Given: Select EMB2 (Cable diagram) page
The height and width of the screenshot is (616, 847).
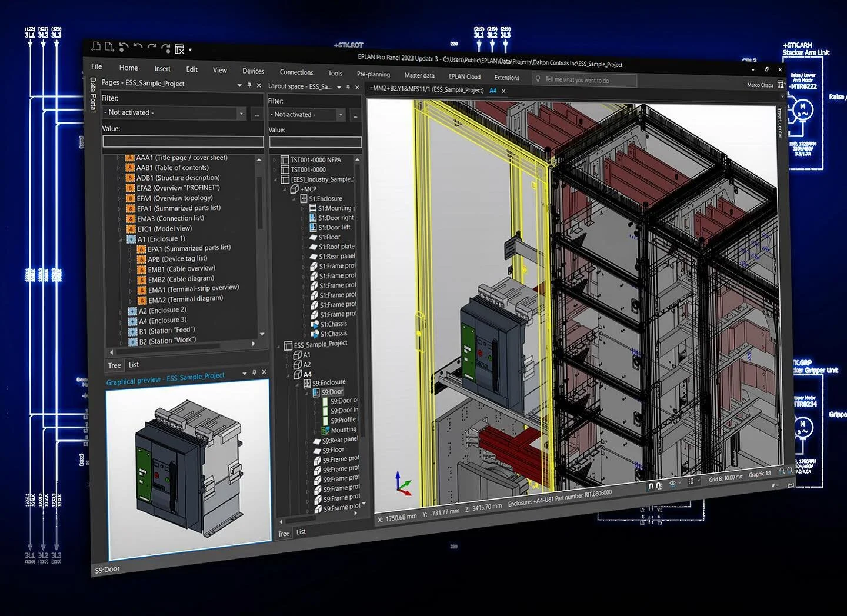Looking at the screenshot, I should coord(181,279).
